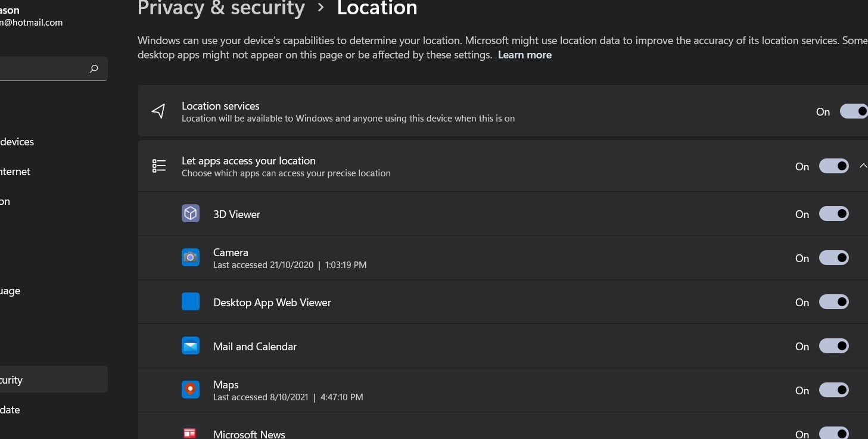868x439 pixels.
Task: Switch off location access for 3D Viewer
Action: [x=834, y=214]
